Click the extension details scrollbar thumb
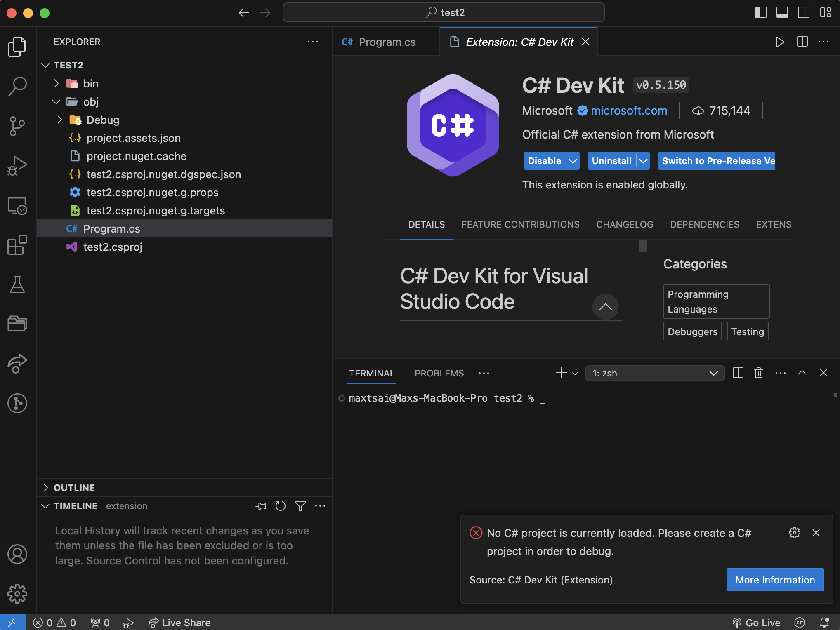The image size is (840, 630). click(x=643, y=246)
